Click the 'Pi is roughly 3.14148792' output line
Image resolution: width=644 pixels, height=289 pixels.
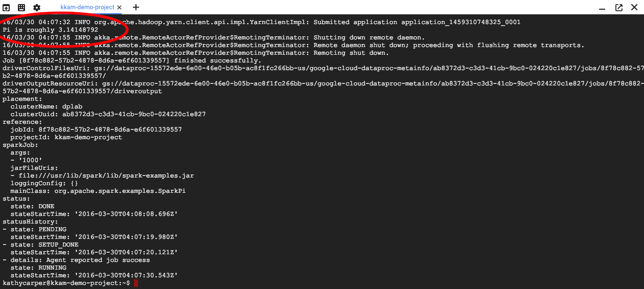(x=51, y=30)
